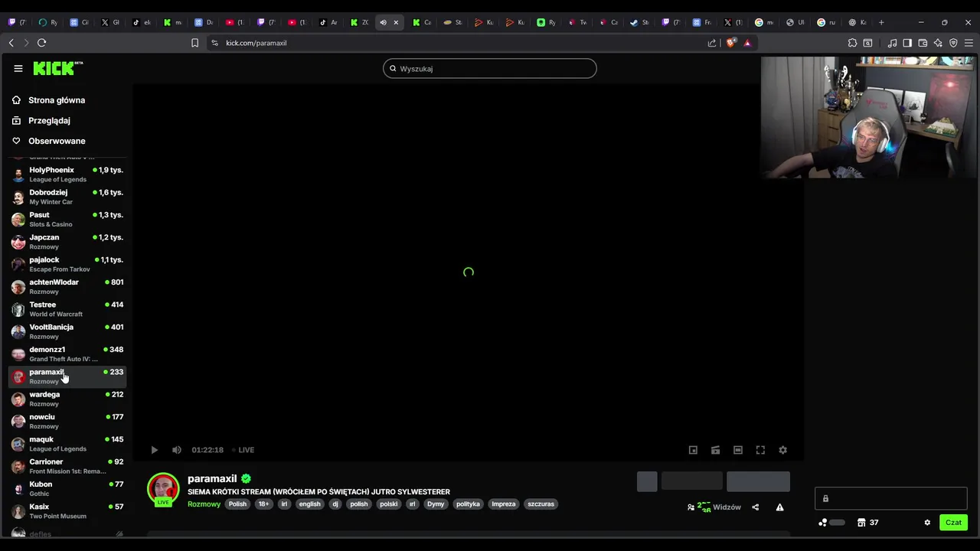Create a clip from the stream
980x551 pixels.
tap(715, 450)
